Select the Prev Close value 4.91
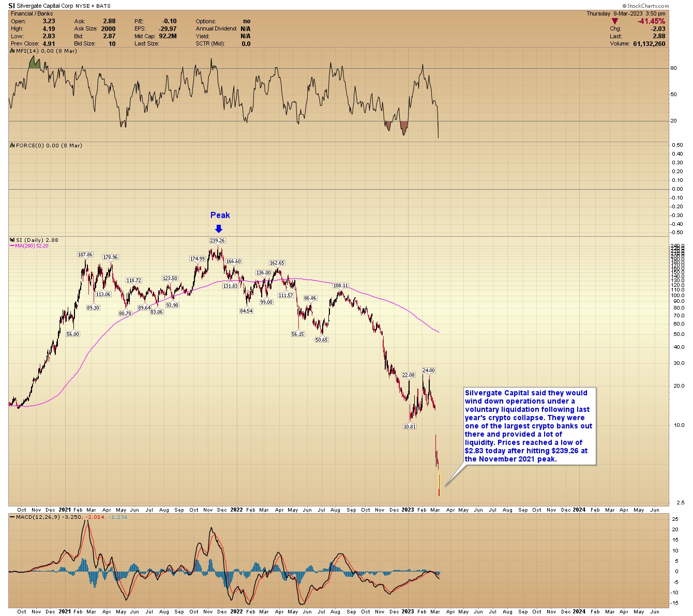Screen dimensions: 693x616 [x=49, y=44]
